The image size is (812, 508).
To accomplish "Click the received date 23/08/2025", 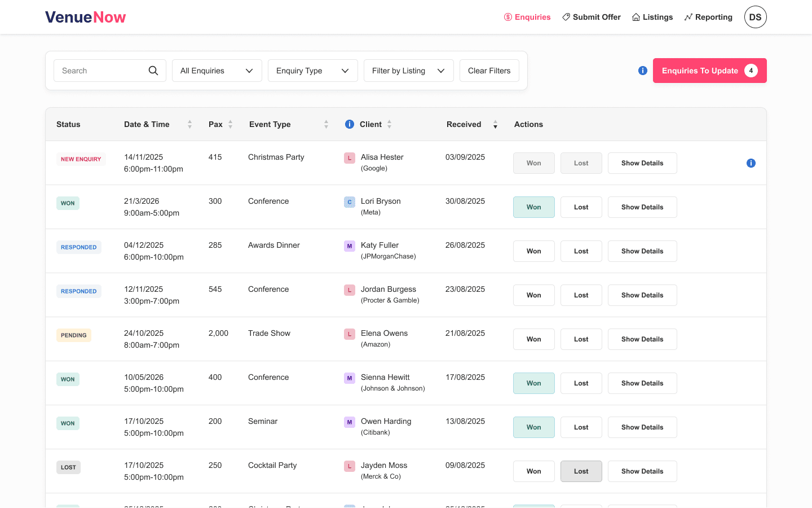I will [465, 289].
